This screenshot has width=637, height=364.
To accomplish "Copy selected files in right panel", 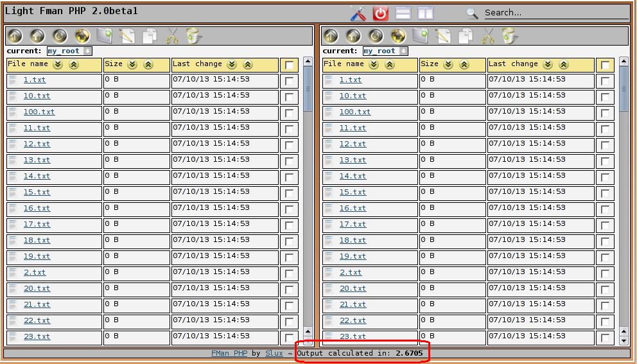I will click(466, 36).
